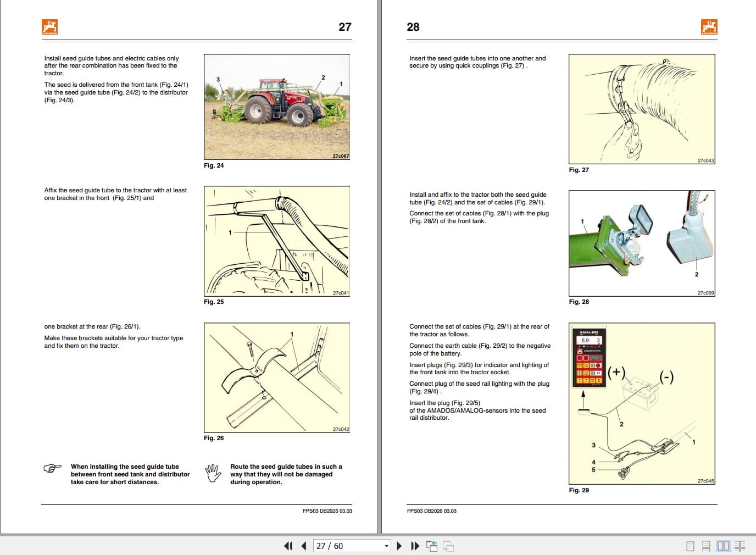Click the "Fig. 24" caption

(214, 165)
